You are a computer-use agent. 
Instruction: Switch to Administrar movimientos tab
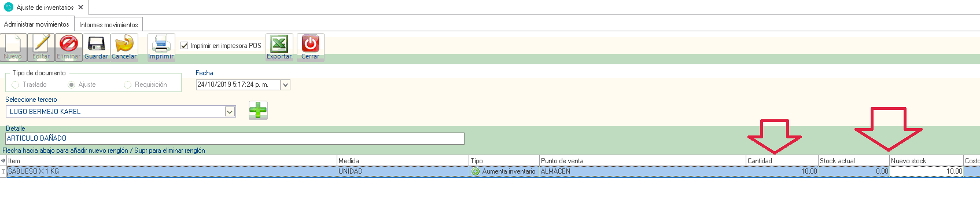36,24
